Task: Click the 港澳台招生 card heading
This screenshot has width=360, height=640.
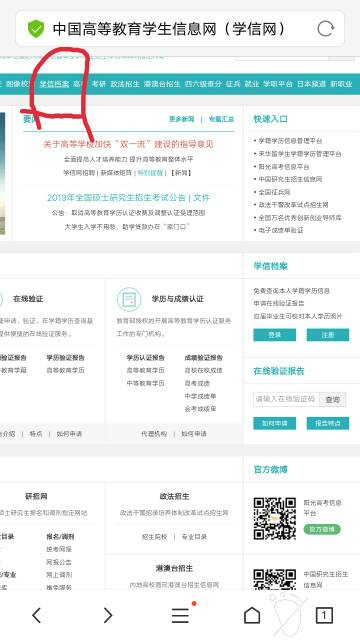Action: coord(174,569)
